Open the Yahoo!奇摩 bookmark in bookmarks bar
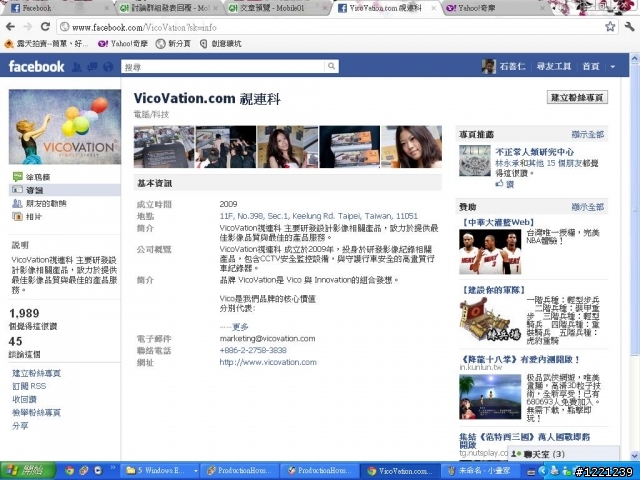640x480 pixels. (123, 43)
